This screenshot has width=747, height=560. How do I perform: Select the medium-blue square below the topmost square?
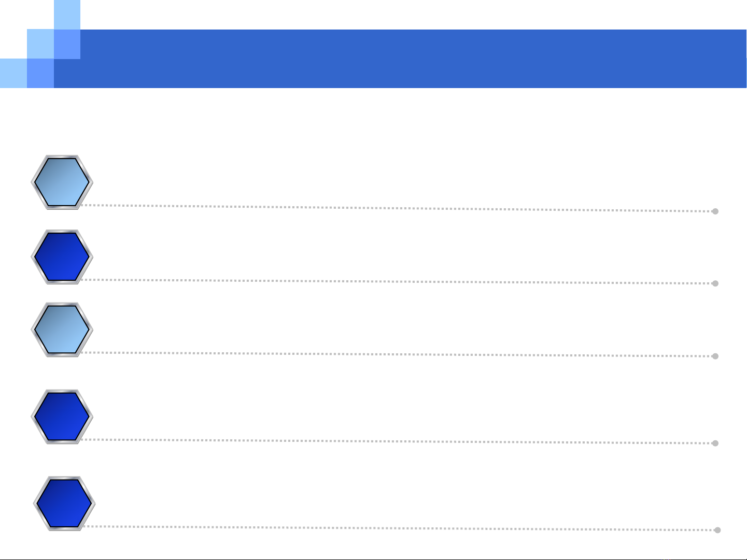(x=67, y=44)
